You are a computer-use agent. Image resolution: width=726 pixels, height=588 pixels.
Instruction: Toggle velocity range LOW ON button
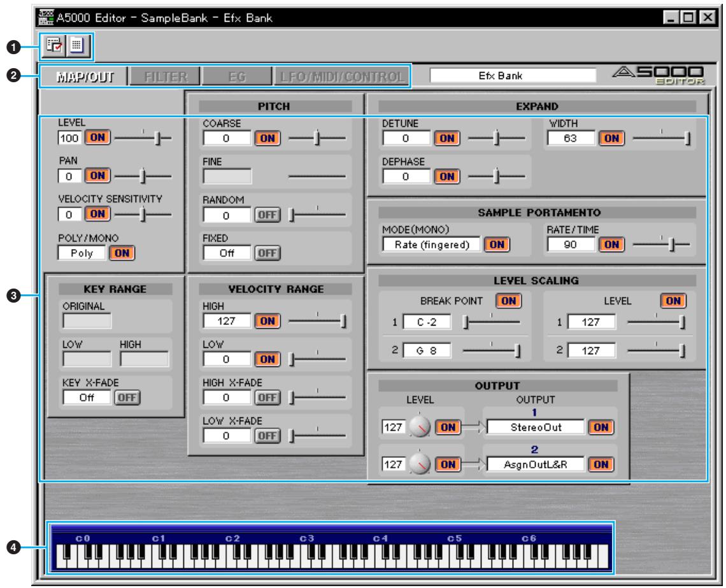point(267,359)
